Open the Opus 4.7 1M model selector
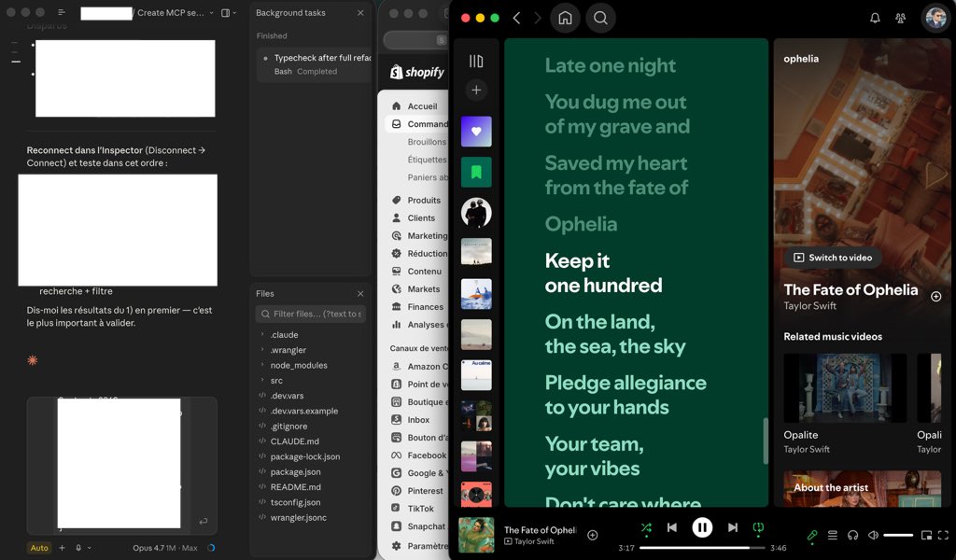Image resolution: width=956 pixels, height=560 pixels. tap(165, 548)
